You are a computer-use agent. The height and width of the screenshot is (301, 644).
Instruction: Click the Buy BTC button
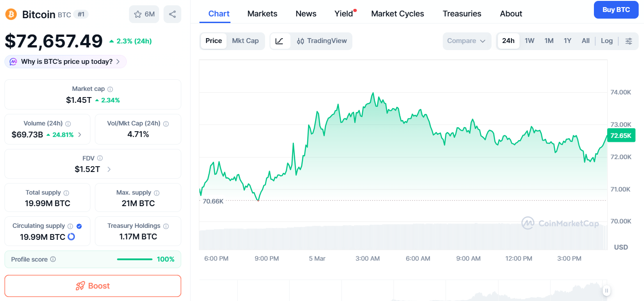pos(616,10)
